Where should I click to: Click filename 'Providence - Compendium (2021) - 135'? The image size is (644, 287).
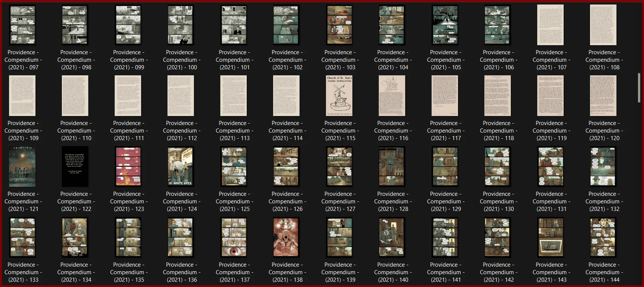[x=129, y=272]
